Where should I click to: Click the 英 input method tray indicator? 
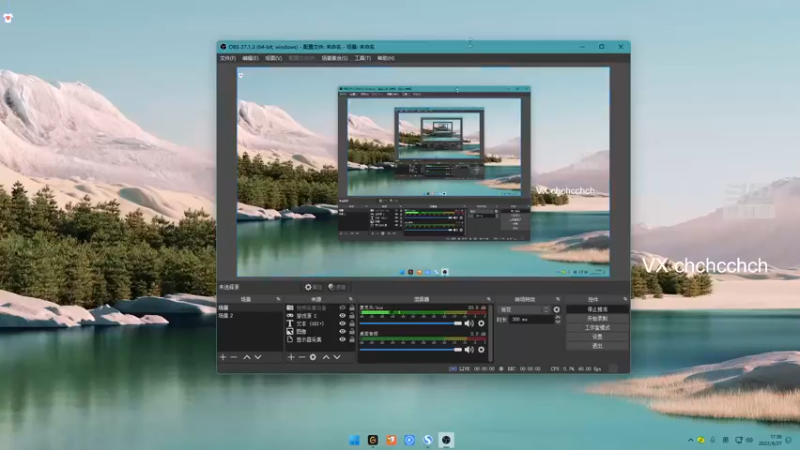pyautogui.click(x=726, y=440)
